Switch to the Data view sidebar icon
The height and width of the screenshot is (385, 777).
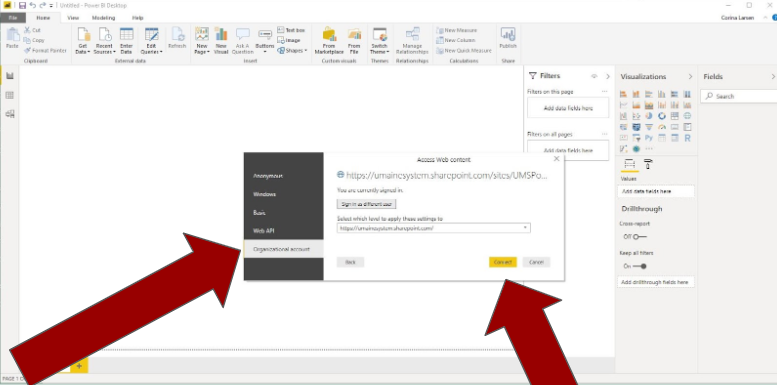(9, 95)
